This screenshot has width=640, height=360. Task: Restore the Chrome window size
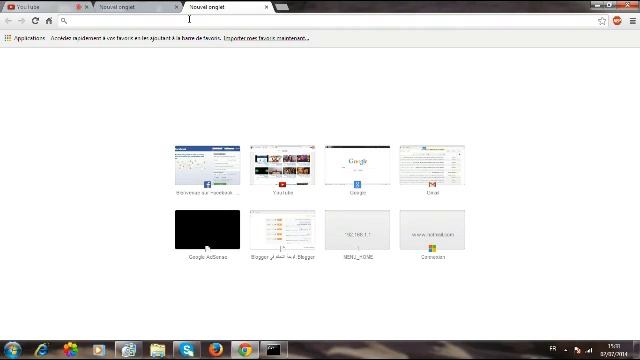tap(609, 4)
